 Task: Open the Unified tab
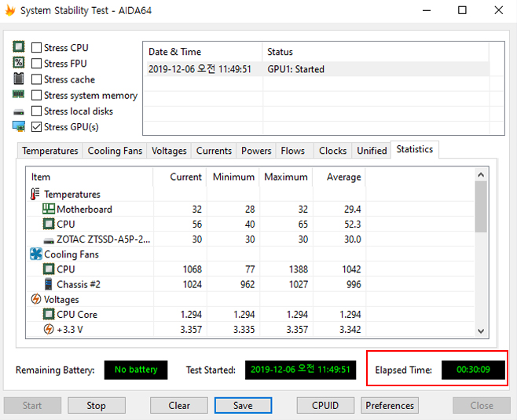tap(372, 151)
